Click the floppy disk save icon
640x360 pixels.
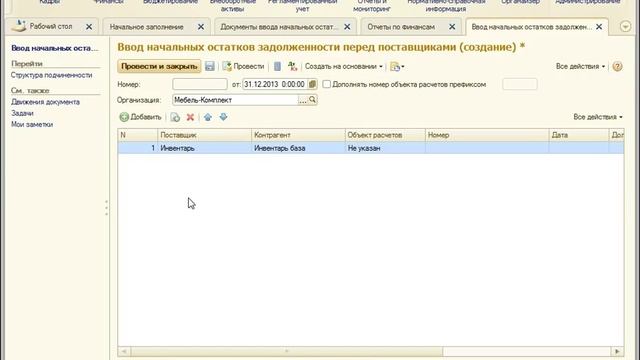point(209,66)
